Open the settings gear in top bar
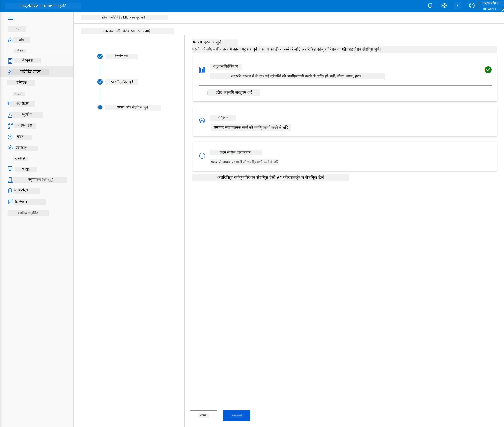504x427 pixels. 444,6
